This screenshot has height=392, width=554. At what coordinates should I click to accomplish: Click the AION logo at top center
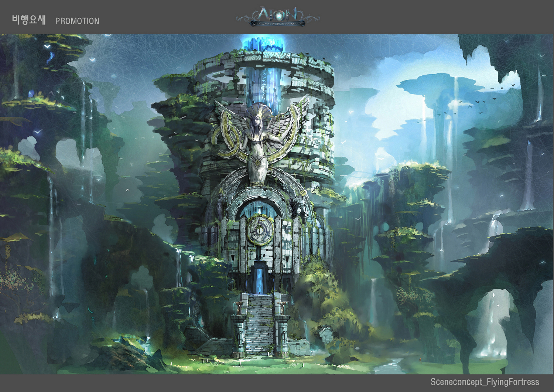[278, 16]
